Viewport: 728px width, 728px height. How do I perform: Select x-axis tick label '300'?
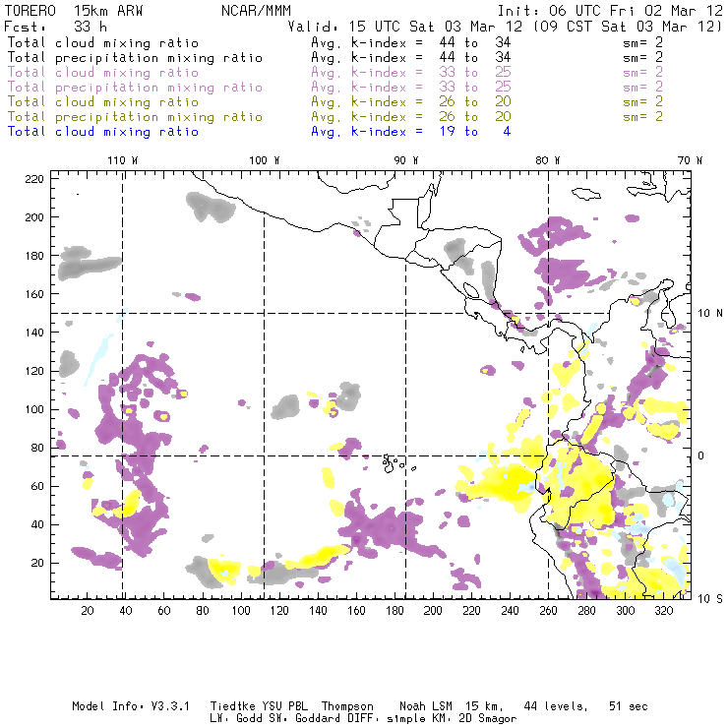[x=626, y=611]
